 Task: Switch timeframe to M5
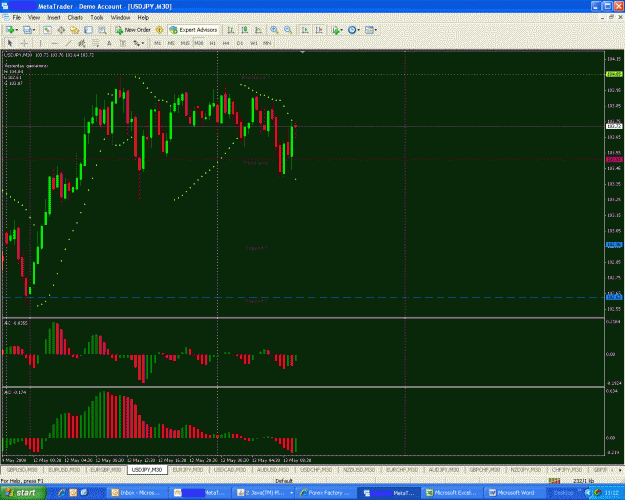[x=171, y=43]
